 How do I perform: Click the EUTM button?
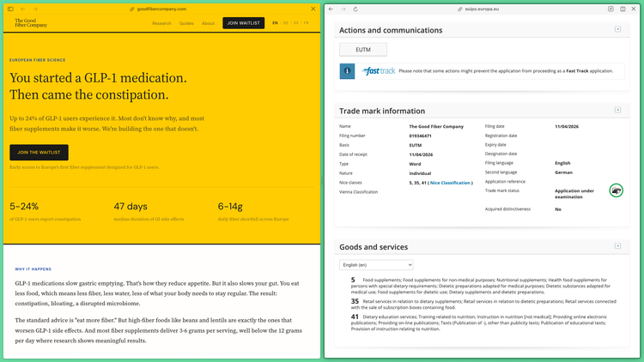pyautogui.click(x=363, y=50)
